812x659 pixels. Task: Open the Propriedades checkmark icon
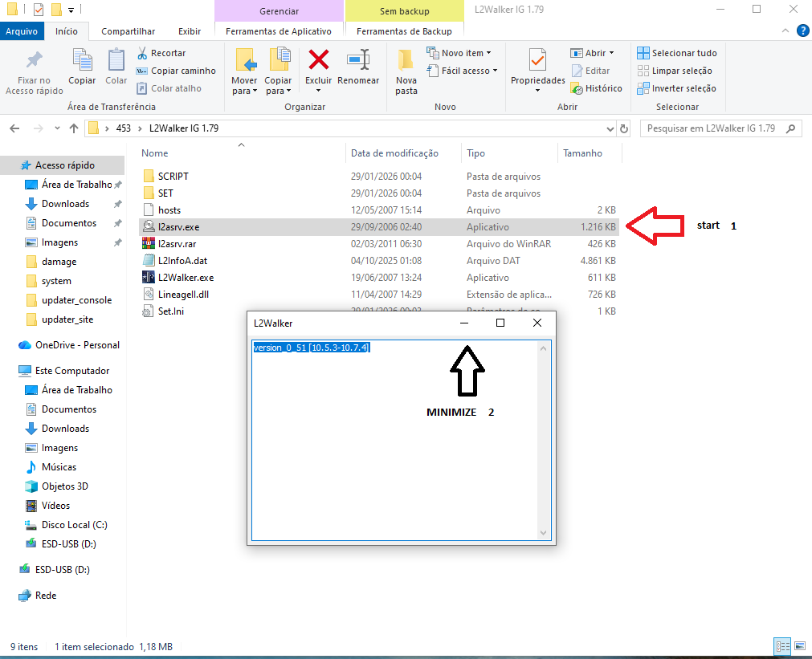point(537,60)
